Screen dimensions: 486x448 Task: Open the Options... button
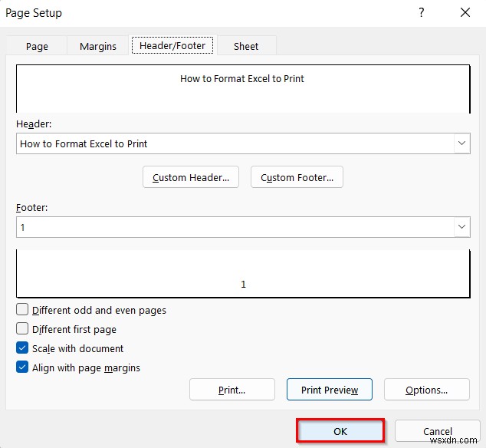click(426, 390)
